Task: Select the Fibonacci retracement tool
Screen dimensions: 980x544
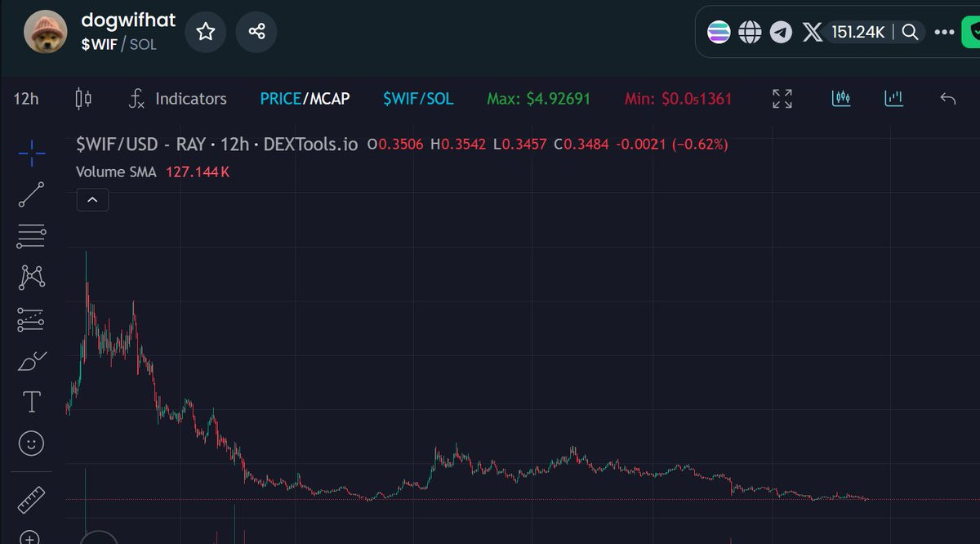Action: pos(31,236)
